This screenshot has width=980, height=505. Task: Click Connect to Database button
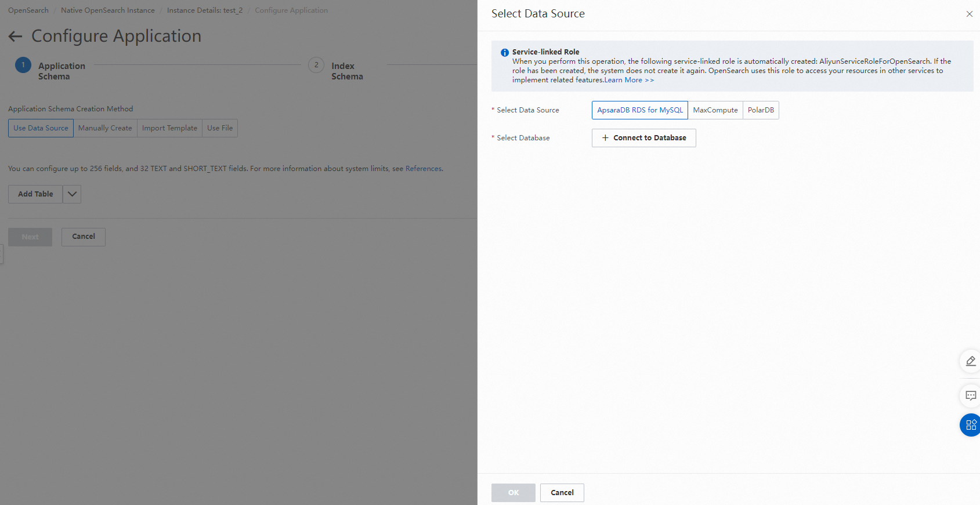click(x=644, y=138)
